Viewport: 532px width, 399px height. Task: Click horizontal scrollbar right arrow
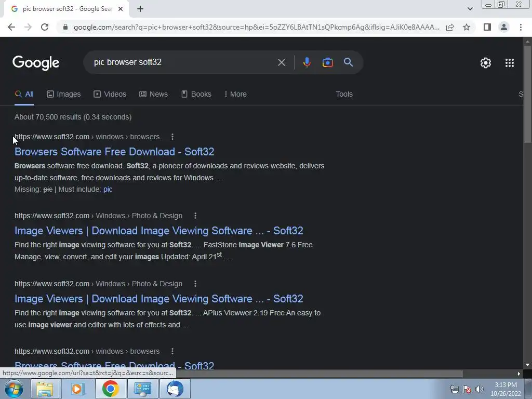click(x=519, y=374)
